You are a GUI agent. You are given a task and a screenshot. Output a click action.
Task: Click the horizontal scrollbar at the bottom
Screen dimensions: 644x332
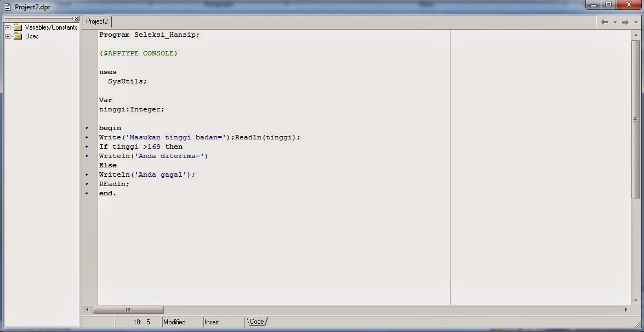[127, 310]
